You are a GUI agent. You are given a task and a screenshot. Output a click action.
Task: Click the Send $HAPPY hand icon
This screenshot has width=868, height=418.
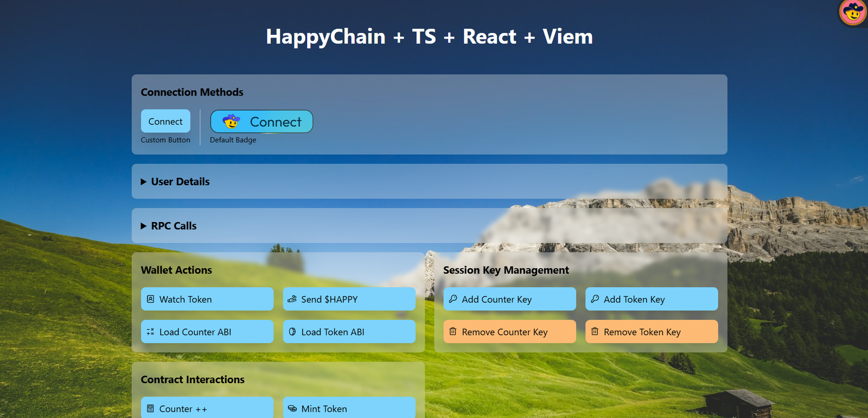pos(292,299)
